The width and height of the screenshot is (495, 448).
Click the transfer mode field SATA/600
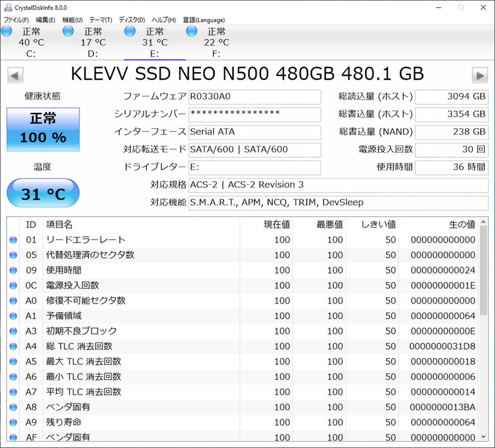click(255, 150)
